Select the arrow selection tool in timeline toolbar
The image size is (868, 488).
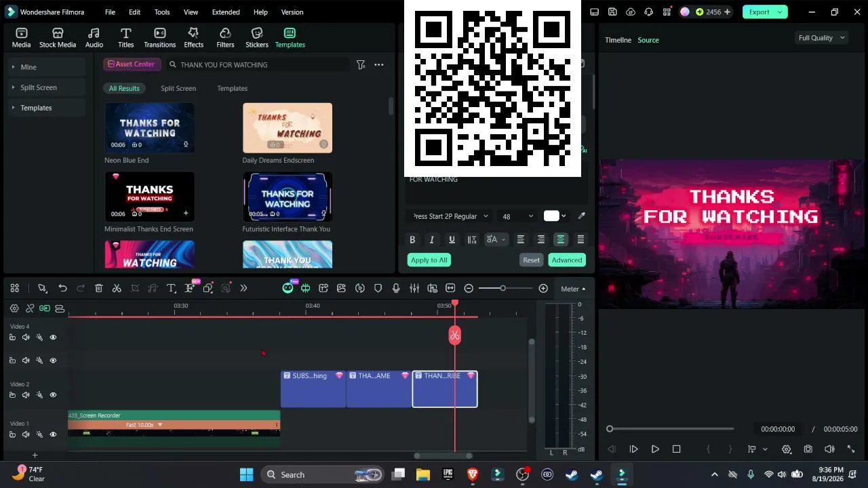(x=42, y=289)
